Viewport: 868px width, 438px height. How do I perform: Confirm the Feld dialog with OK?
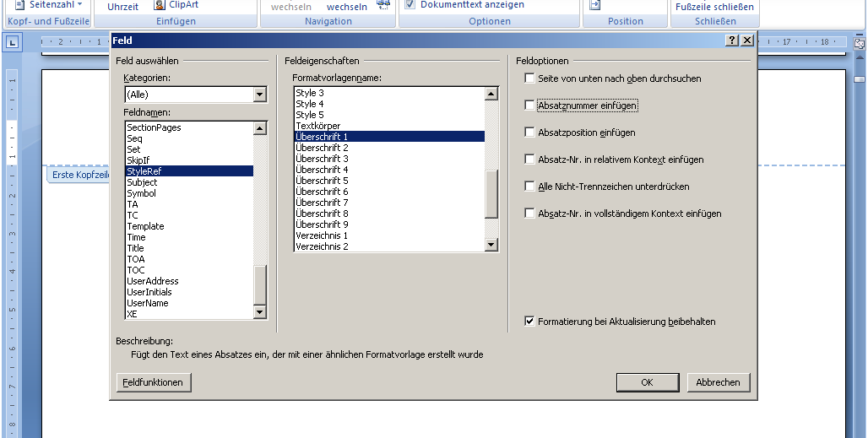[648, 382]
